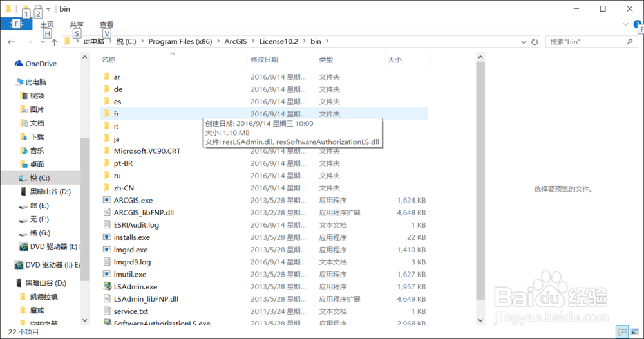Sort by the 名称 column header
The height and width of the screenshot is (339, 644).
[108, 60]
